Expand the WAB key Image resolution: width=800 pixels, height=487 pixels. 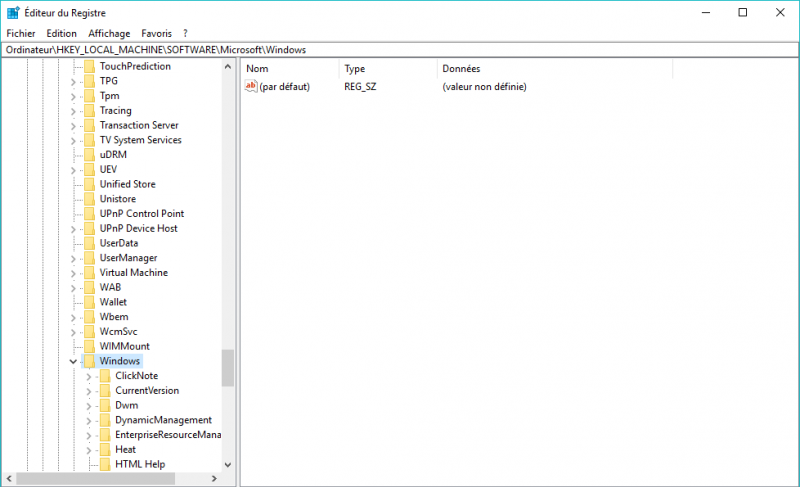coord(73,289)
